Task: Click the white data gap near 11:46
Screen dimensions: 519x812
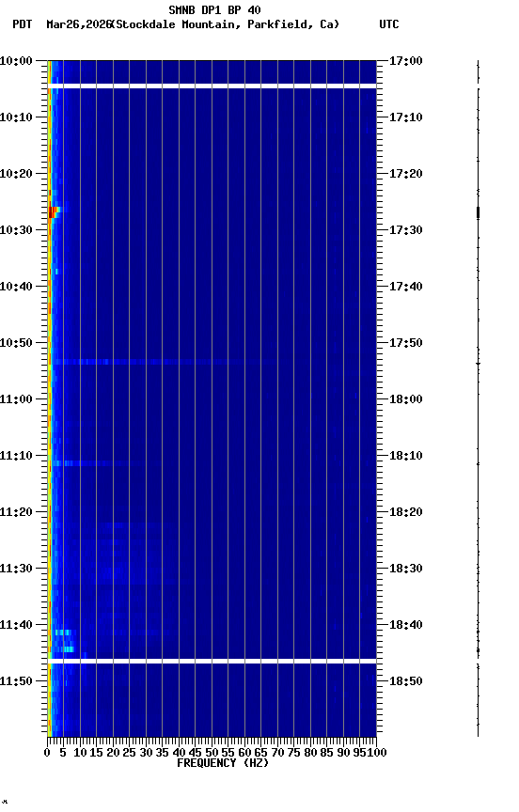Action: point(212,662)
